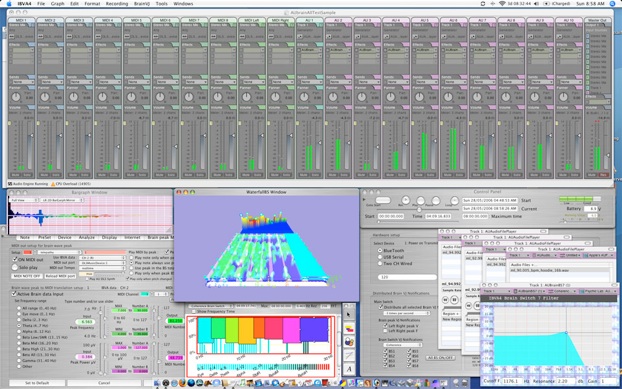Open Track 1 dropdown in AUBrainBS7 window
Screen dimensions: 622x389
[x=496, y=291]
